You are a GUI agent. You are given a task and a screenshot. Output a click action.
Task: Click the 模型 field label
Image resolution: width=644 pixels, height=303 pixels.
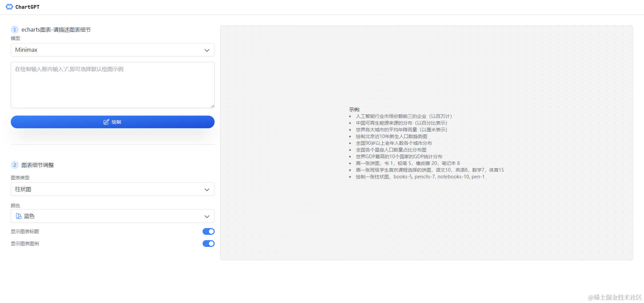tap(15, 38)
